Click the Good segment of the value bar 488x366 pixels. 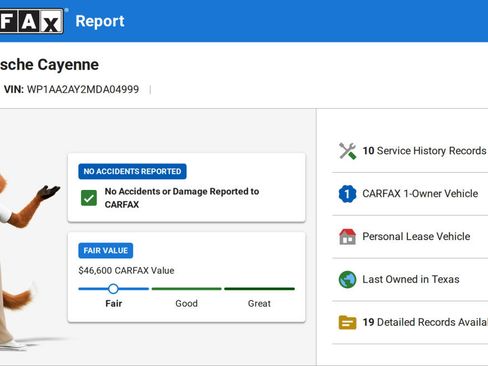(186, 289)
